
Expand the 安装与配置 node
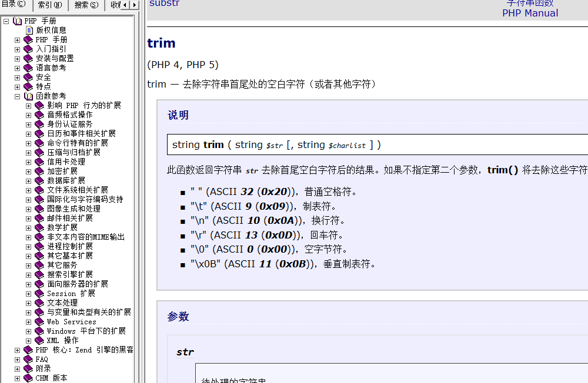click(x=17, y=59)
